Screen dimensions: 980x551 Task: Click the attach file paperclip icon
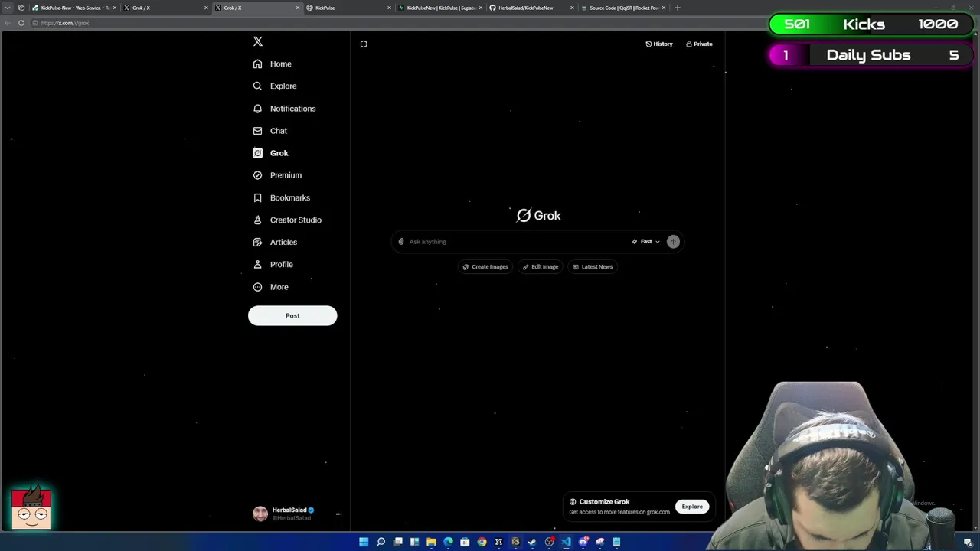pos(401,242)
